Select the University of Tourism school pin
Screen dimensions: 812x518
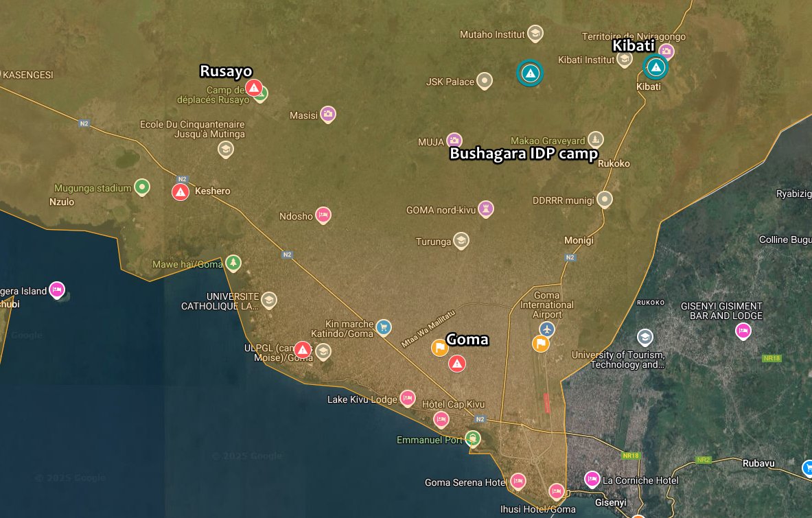[645, 338]
